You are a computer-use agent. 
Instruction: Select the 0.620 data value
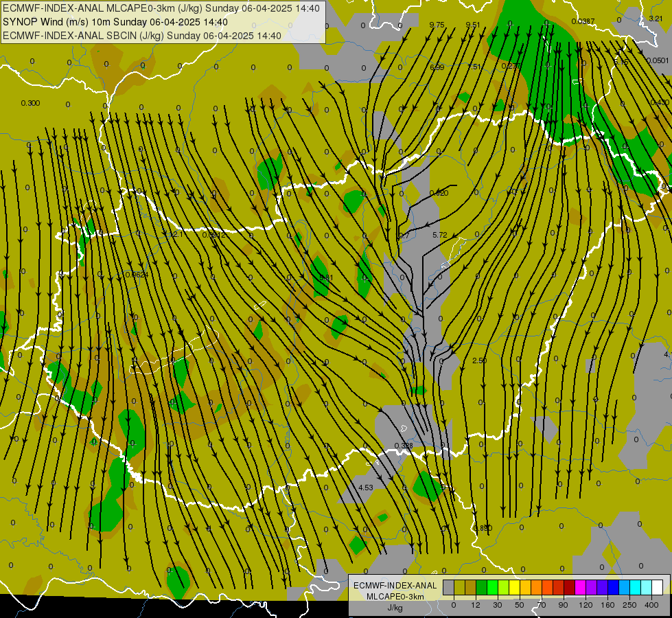tap(439, 193)
